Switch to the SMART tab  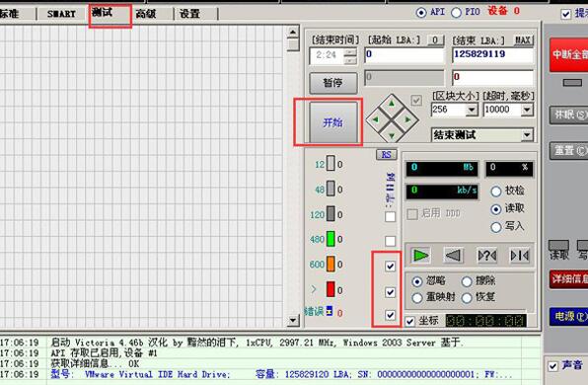(x=61, y=14)
